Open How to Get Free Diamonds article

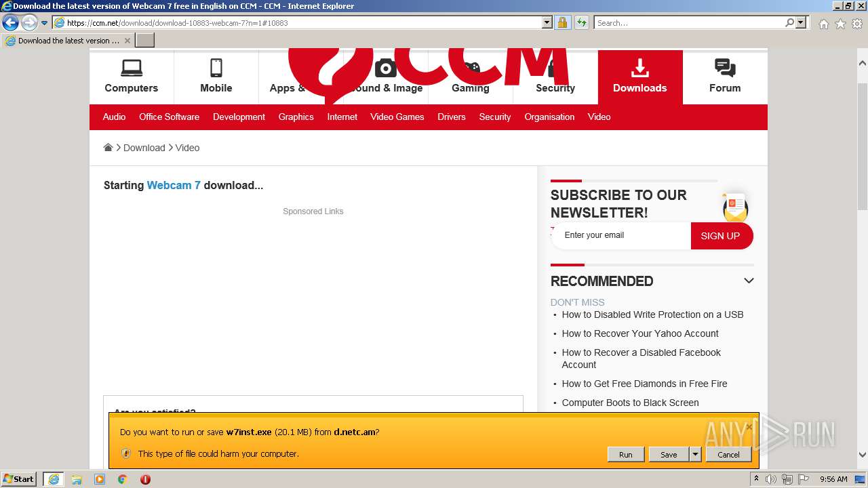[644, 384]
